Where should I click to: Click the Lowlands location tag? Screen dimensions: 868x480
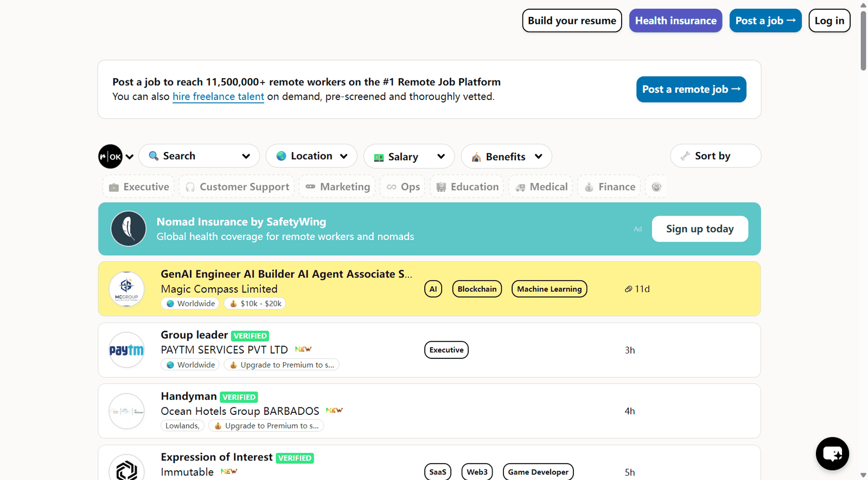[x=182, y=426]
